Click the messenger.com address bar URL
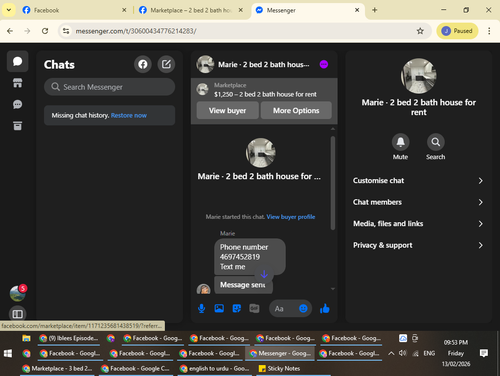500x376 pixels. [x=136, y=31]
